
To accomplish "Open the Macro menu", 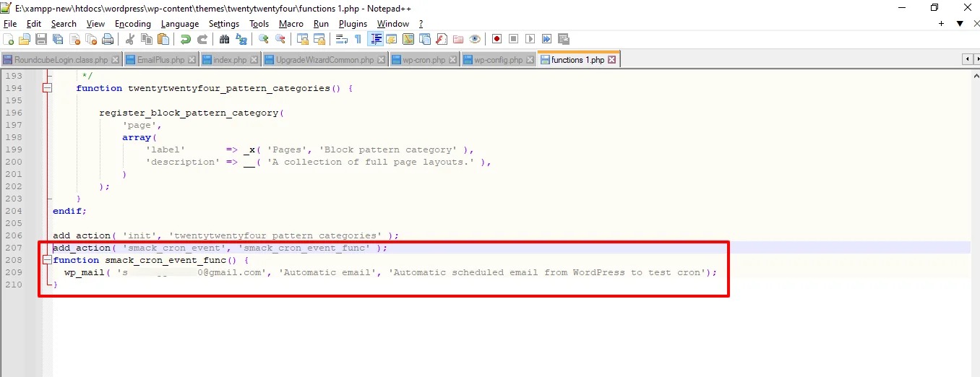I will (x=291, y=24).
